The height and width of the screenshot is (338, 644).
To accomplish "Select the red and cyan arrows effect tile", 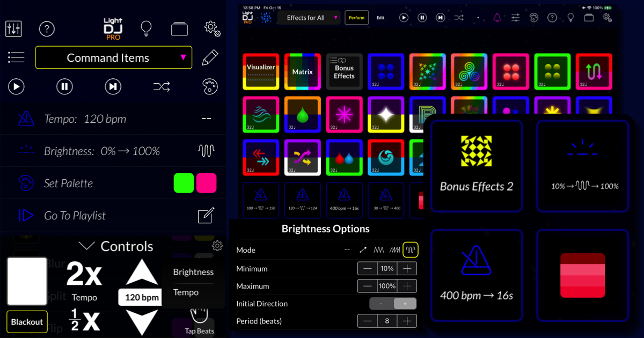I will pyautogui.click(x=261, y=157).
